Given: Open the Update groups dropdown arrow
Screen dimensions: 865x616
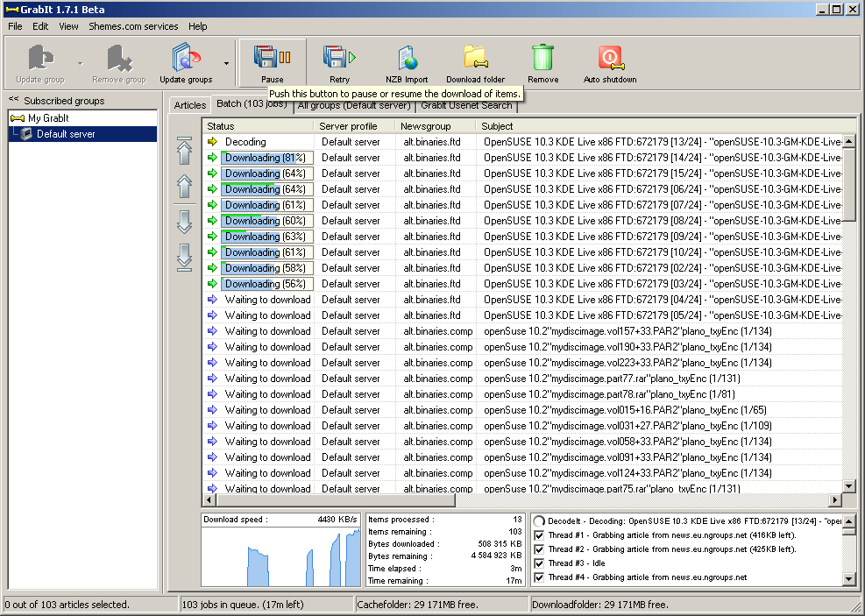Looking at the screenshot, I should click(227, 63).
